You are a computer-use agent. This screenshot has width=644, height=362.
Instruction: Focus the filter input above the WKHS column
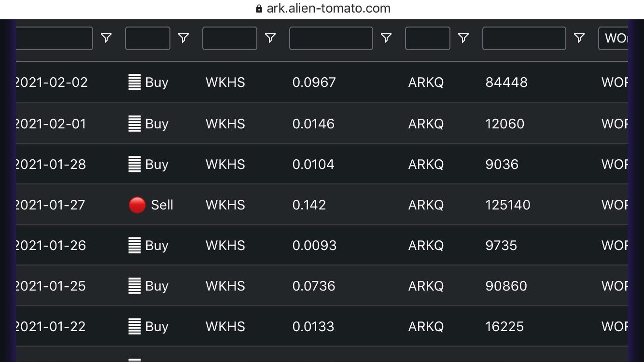pyautogui.click(x=229, y=38)
